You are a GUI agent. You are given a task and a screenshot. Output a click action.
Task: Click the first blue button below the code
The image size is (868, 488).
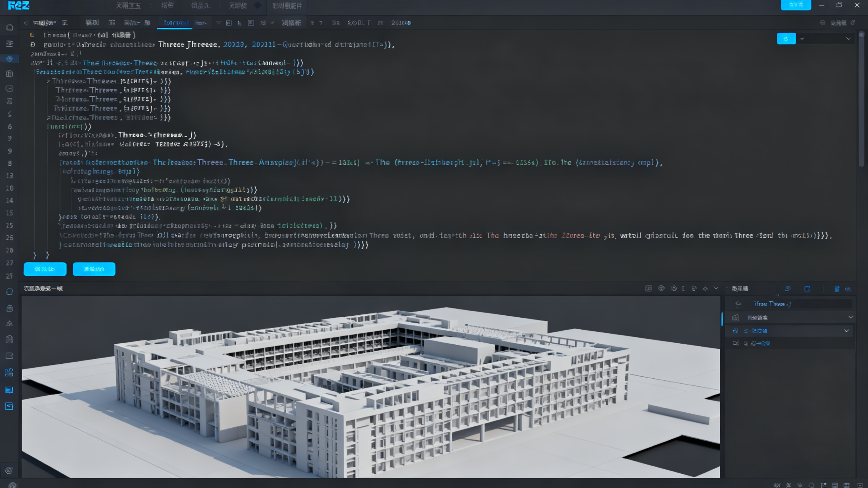(x=45, y=269)
